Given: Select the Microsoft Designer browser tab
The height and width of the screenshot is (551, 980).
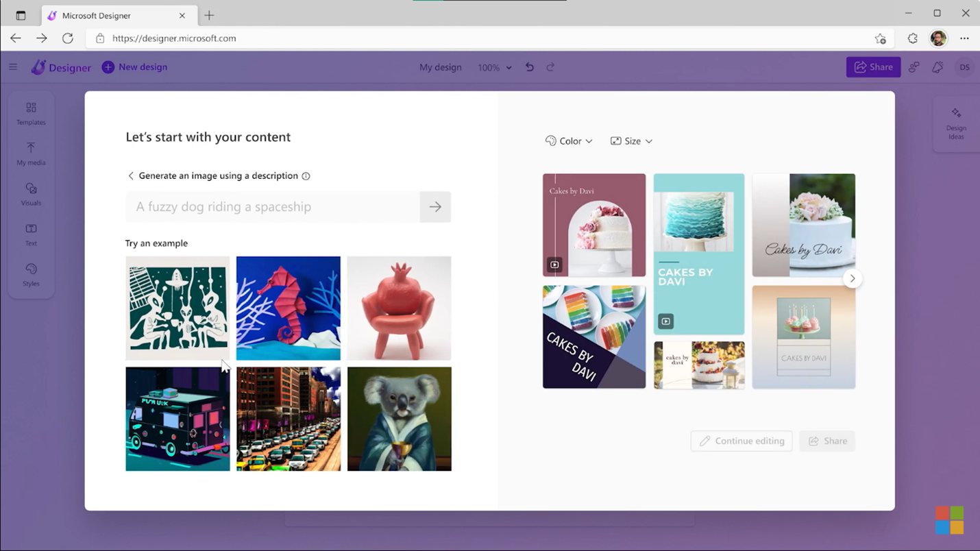Looking at the screenshot, I should point(115,15).
